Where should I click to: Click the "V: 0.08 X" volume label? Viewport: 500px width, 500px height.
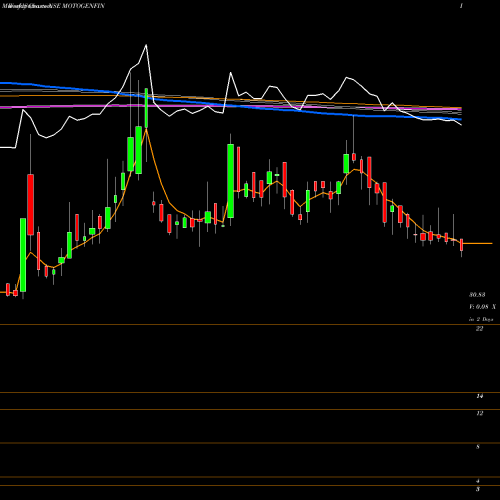point(482,307)
